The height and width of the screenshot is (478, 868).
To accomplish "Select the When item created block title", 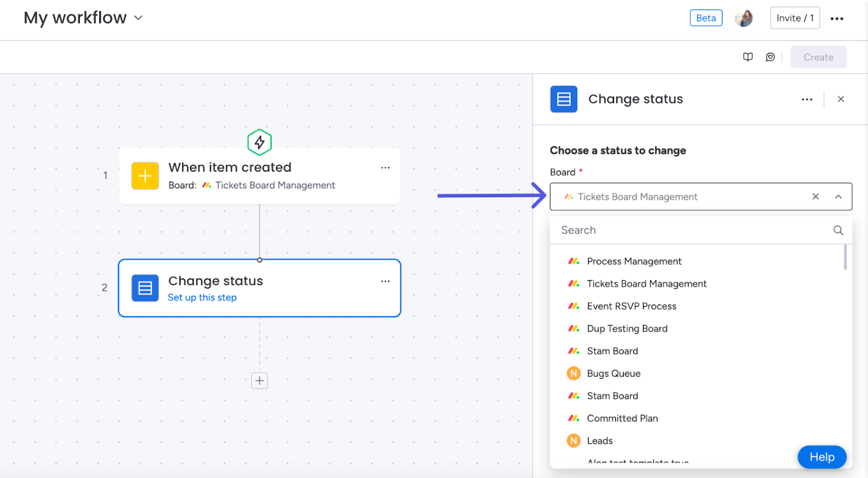I will pos(230,167).
